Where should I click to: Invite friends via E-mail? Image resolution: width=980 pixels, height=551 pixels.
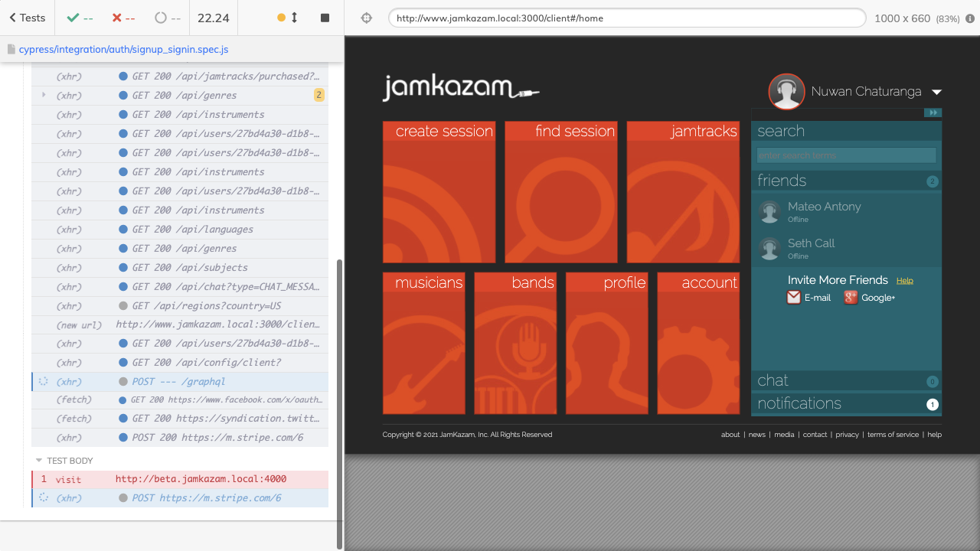809,298
